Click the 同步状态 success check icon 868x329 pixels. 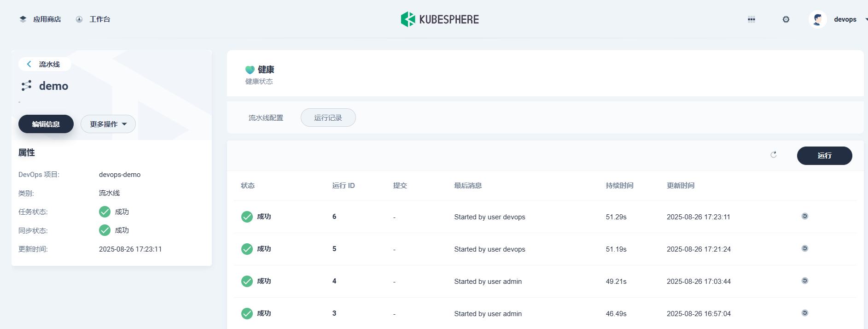105,230
